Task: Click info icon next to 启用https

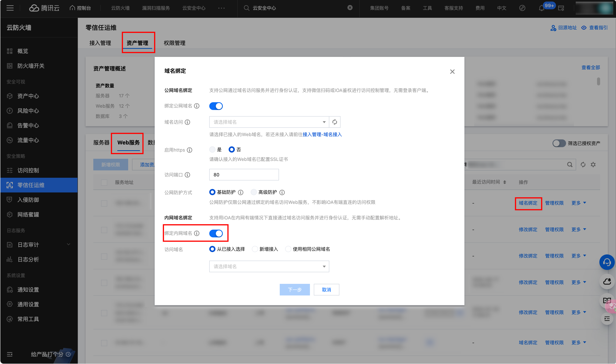Action: [190, 150]
